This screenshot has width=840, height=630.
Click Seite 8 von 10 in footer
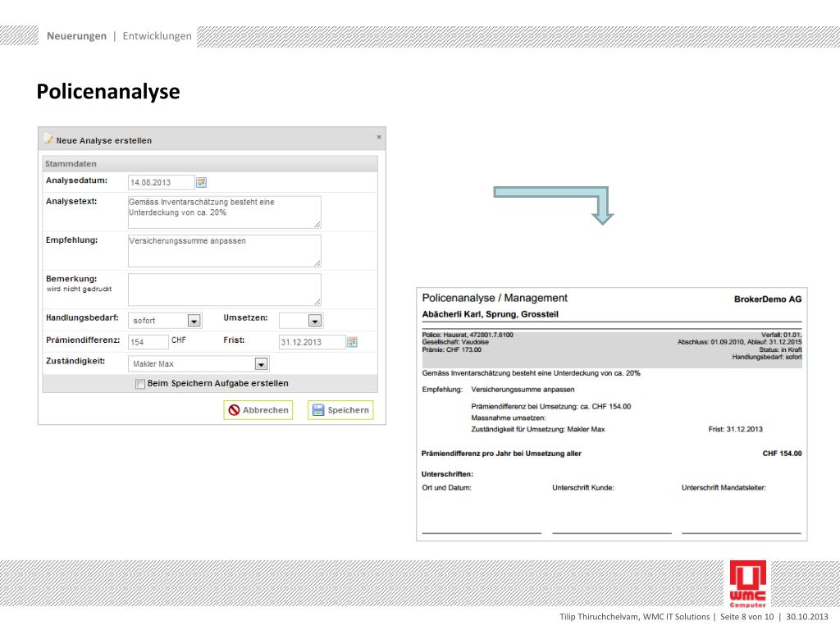[746, 617]
